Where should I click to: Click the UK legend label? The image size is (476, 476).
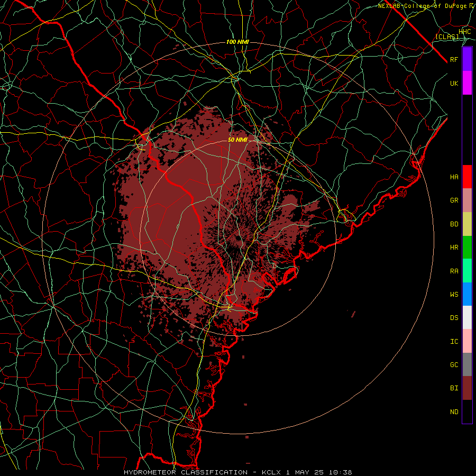454,83
